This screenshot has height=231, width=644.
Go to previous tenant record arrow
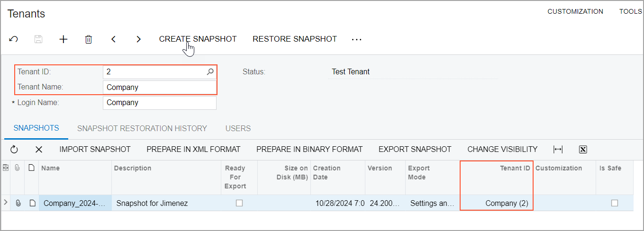point(114,39)
